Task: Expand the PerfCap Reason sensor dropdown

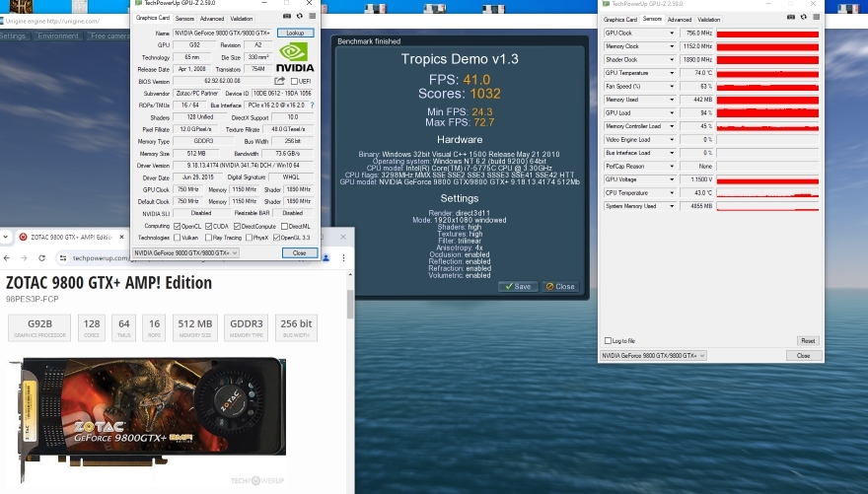Action: pyautogui.click(x=672, y=166)
